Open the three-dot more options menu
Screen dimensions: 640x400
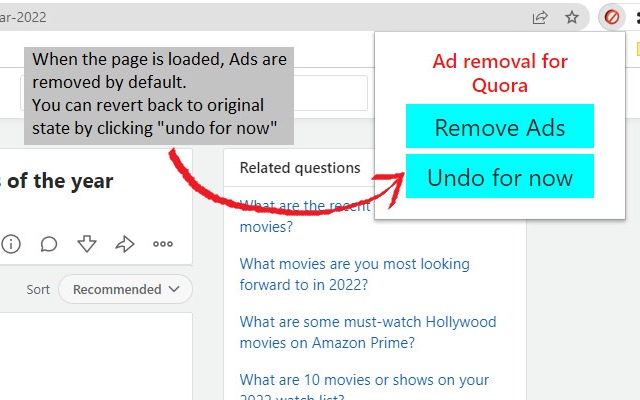tap(163, 244)
